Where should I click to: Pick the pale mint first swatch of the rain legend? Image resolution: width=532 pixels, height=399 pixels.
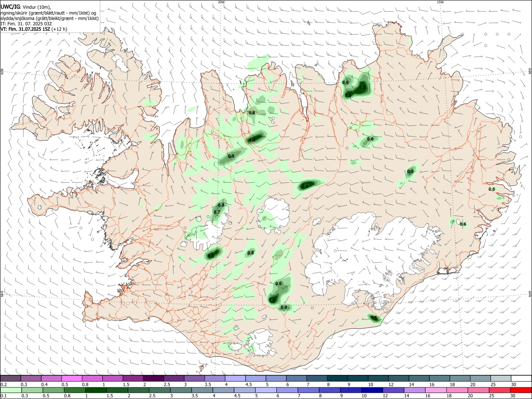pos(11,390)
